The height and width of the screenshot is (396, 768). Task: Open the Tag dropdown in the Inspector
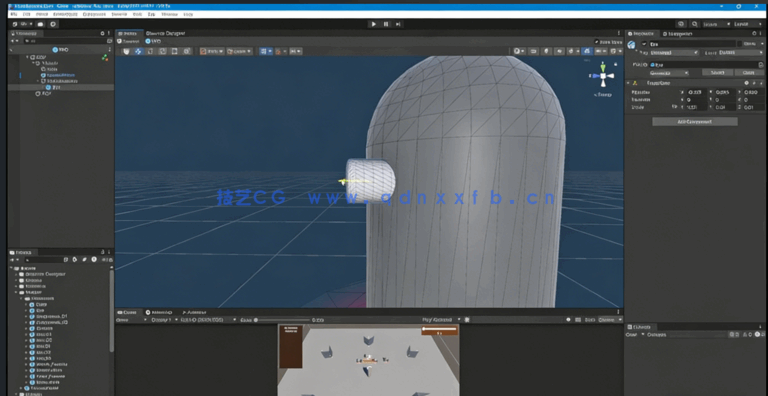(x=674, y=52)
